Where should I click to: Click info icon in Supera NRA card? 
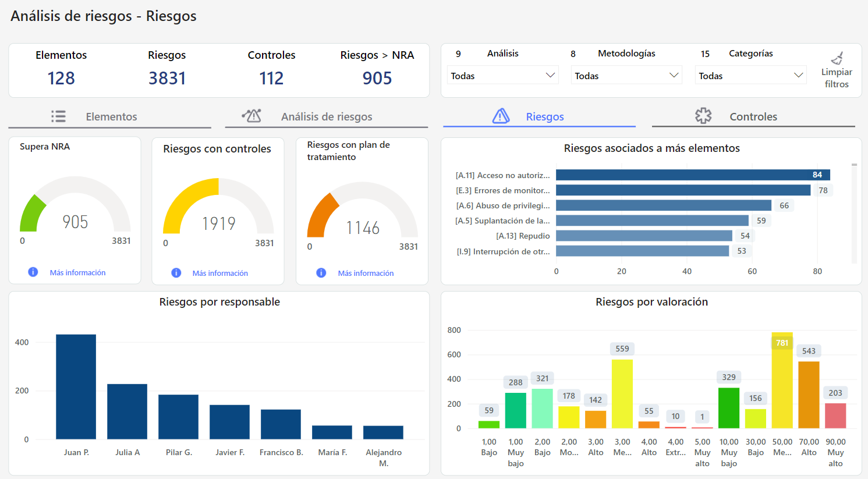pos(33,272)
